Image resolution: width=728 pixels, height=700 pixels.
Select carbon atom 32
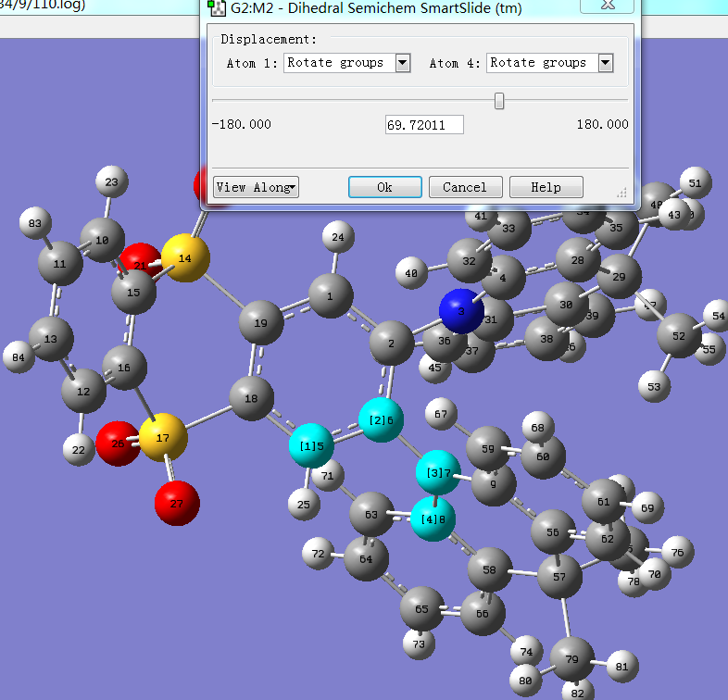tap(469, 261)
